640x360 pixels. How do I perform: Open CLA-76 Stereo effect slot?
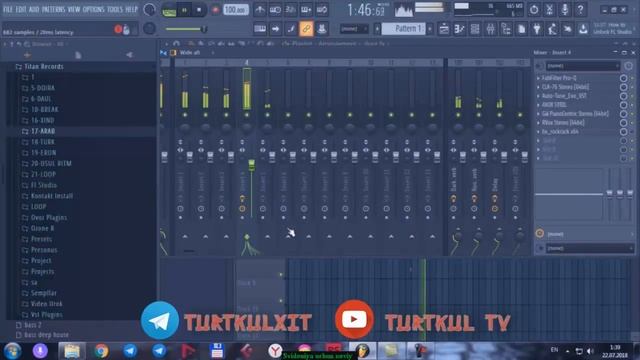pyautogui.click(x=565, y=87)
